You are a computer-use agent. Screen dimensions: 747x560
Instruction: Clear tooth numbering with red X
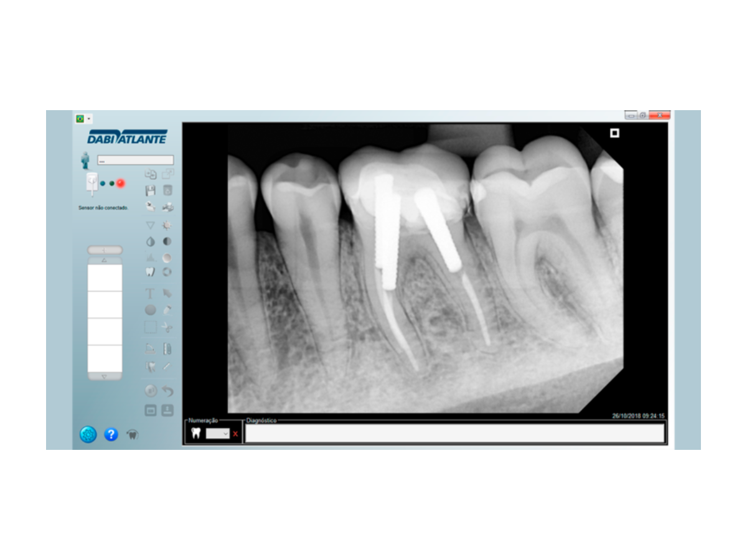tap(235, 434)
